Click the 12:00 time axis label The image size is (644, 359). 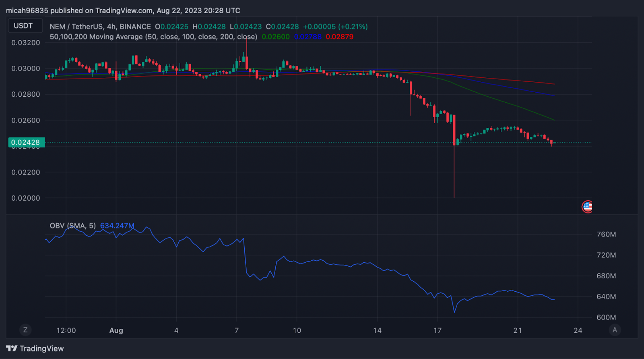click(x=66, y=330)
